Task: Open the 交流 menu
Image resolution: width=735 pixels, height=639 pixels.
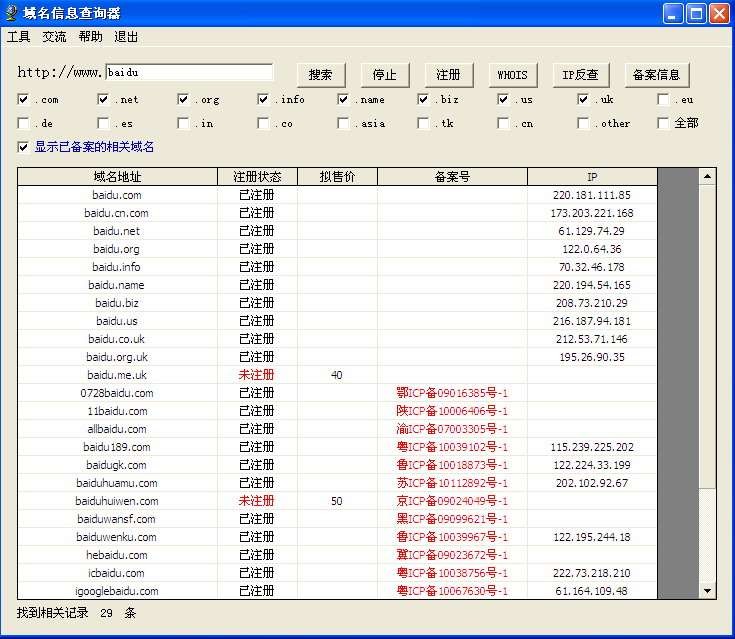Action: [x=54, y=37]
